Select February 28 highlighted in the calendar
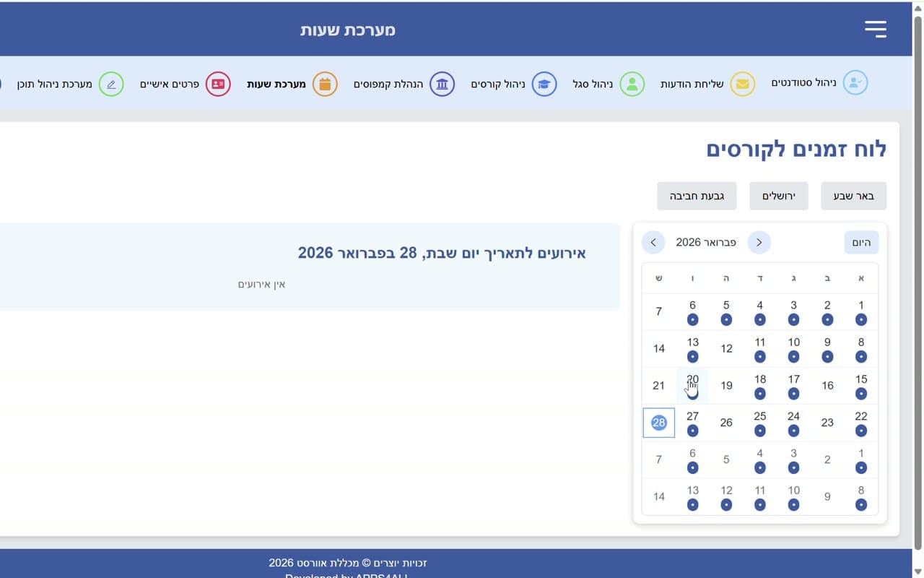Image resolution: width=924 pixels, height=578 pixels. (659, 423)
